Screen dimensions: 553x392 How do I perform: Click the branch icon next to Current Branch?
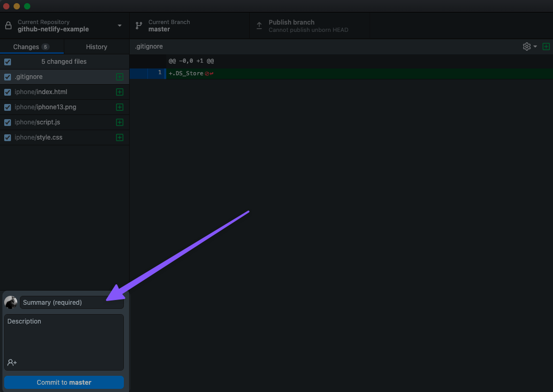click(139, 26)
